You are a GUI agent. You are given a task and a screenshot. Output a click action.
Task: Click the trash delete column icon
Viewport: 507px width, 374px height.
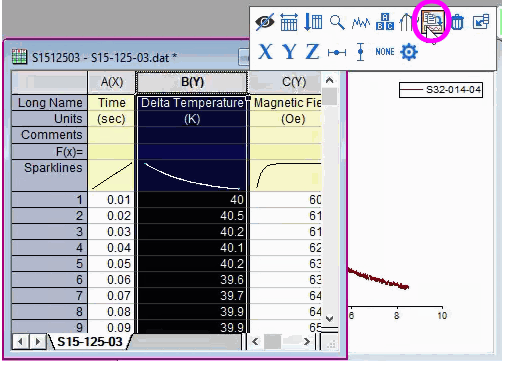click(457, 22)
